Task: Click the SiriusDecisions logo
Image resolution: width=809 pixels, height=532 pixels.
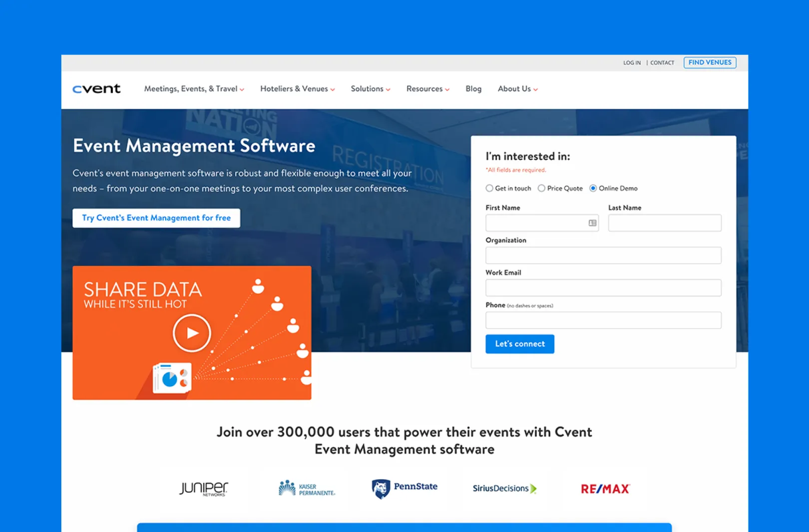Action: [x=504, y=489]
